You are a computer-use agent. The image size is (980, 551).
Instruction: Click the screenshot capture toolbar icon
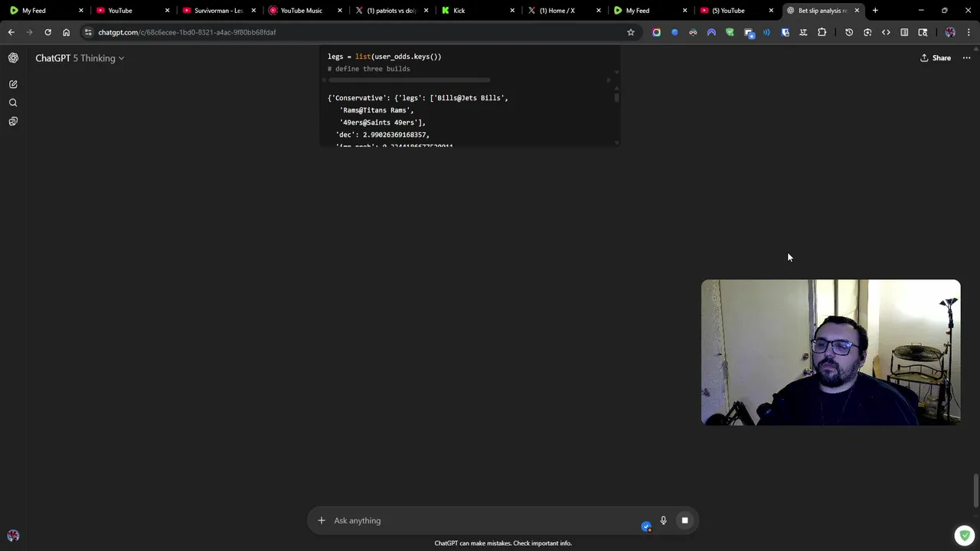(x=867, y=32)
